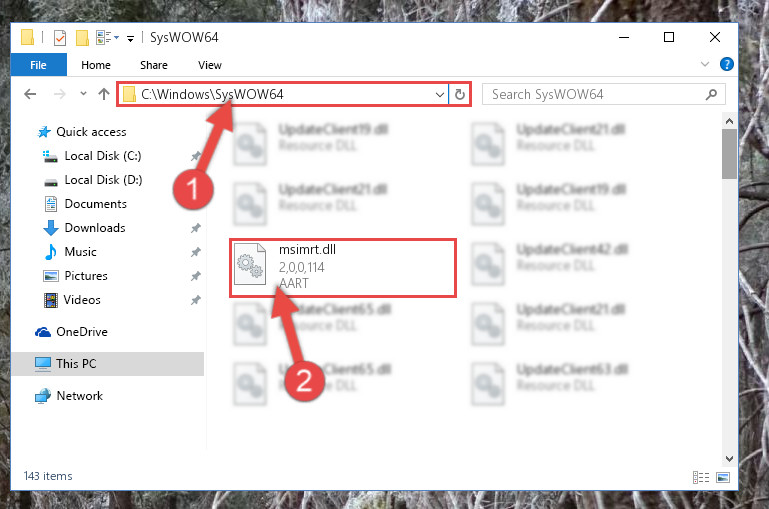Go back with the Back arrow

30,94
